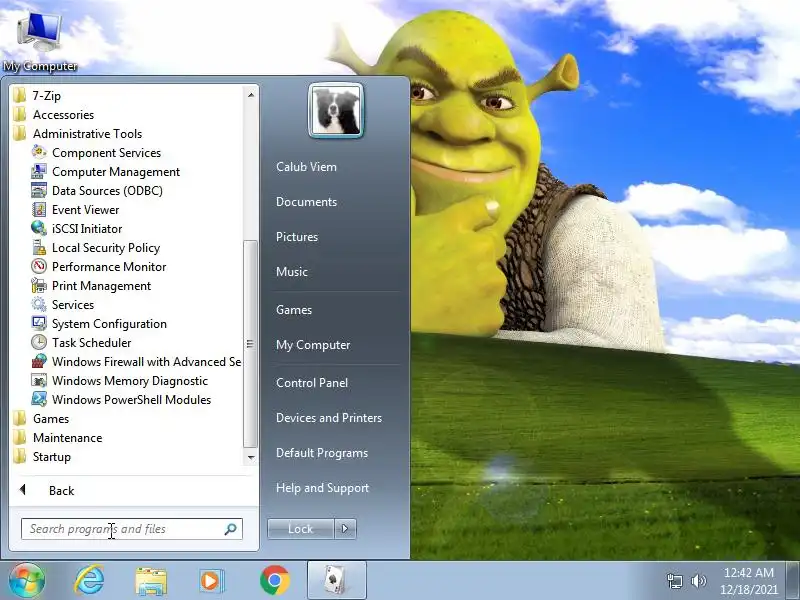Open Control Panel
The height and width of the screenshot is (600, 800).
coord(312,383)
